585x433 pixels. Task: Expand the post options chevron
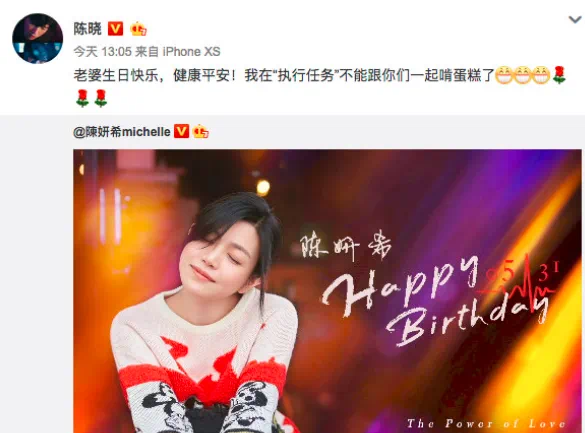point(575,19)
